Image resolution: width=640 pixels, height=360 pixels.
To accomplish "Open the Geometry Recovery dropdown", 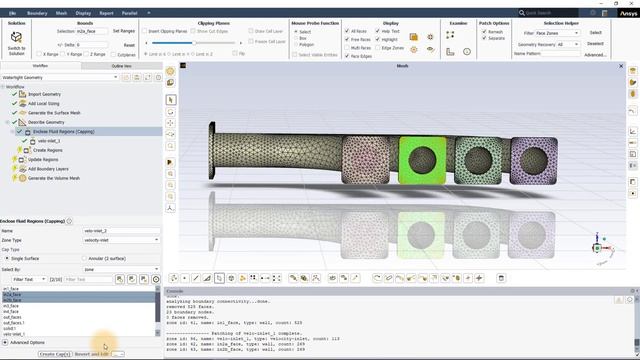I will pyautogui.click(x=568, y=44).
